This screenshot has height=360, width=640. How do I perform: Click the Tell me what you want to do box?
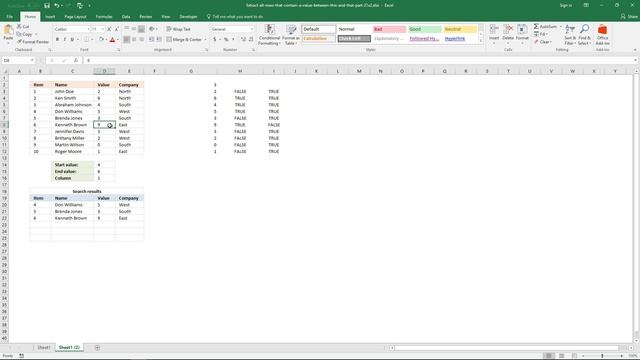(235, 17)
